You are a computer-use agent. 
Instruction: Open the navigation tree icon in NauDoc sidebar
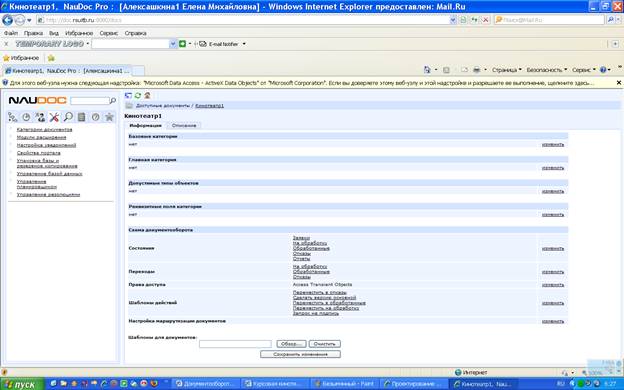pyautogui.click(x=13, y=117)
